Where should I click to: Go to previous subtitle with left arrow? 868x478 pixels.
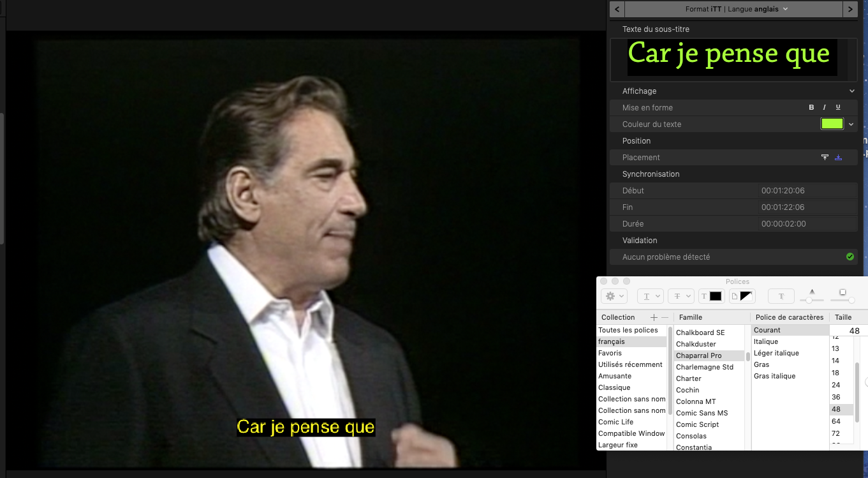pos(617,9)
